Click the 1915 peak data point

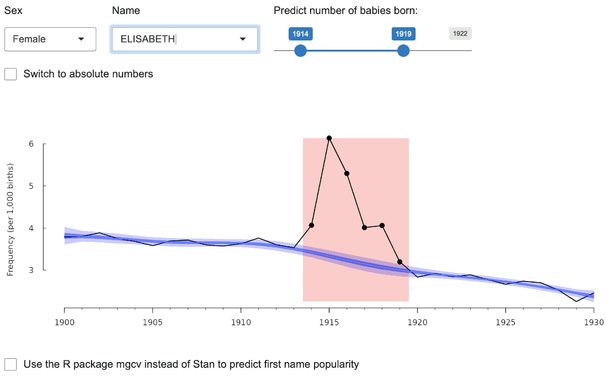click(329, 138)
